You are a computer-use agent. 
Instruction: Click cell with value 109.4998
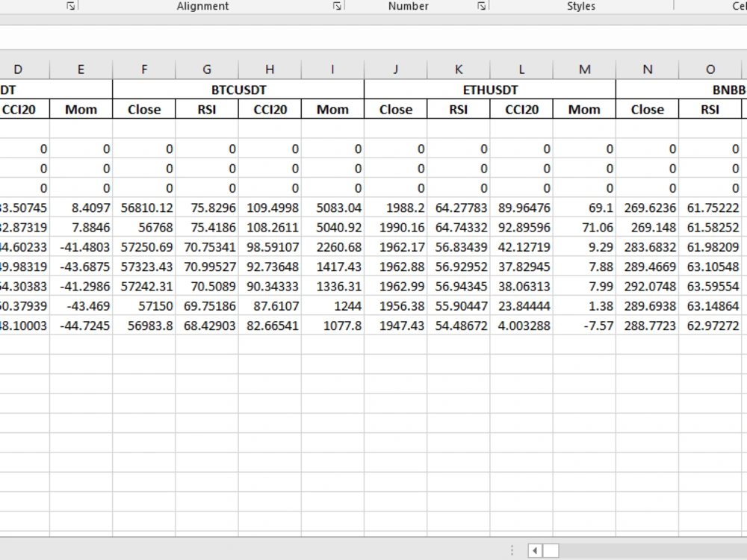[x=270, y=208]
